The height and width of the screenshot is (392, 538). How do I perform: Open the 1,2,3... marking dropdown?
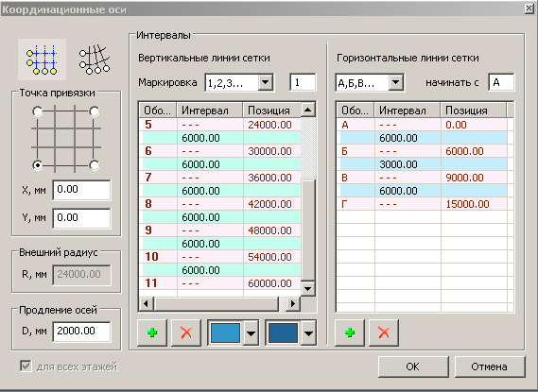[266, 82]
